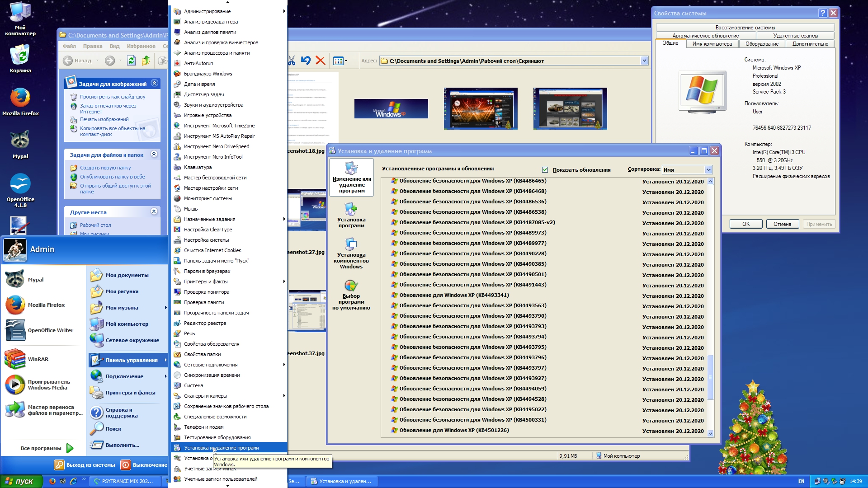
Task: Click the help question-mark in Свойства системы
Action: pyautogui.click(x=823, y=13)
